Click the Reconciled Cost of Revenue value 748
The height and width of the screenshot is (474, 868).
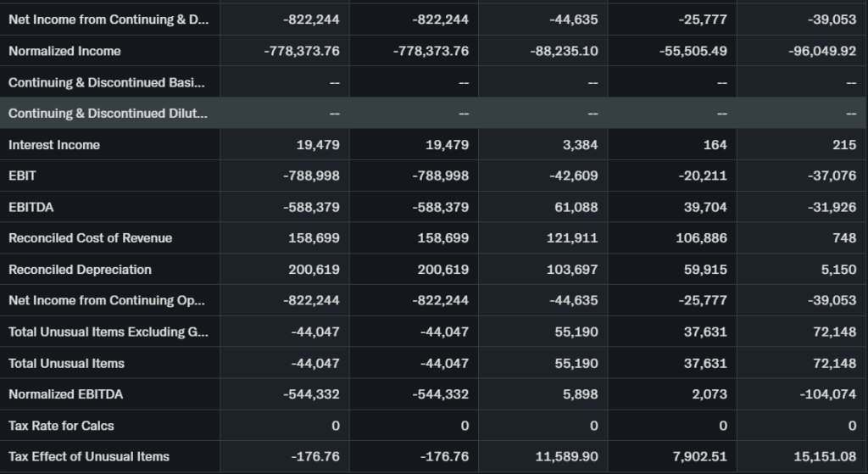tap(844, 238)
